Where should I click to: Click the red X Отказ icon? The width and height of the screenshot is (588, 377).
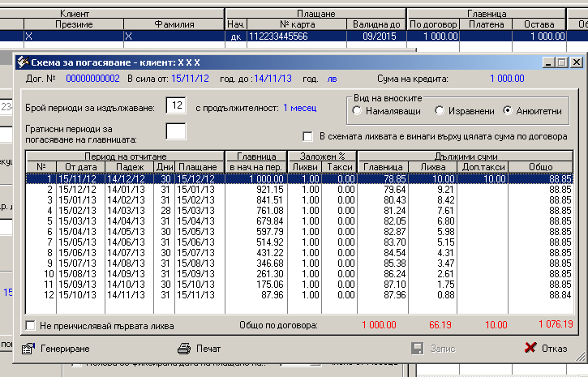(530, 348)
